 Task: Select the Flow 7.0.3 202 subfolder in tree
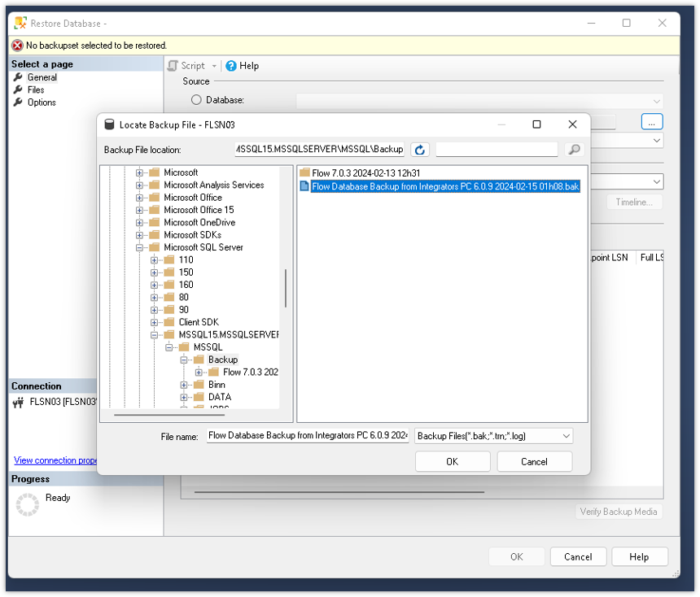point(251,373)
